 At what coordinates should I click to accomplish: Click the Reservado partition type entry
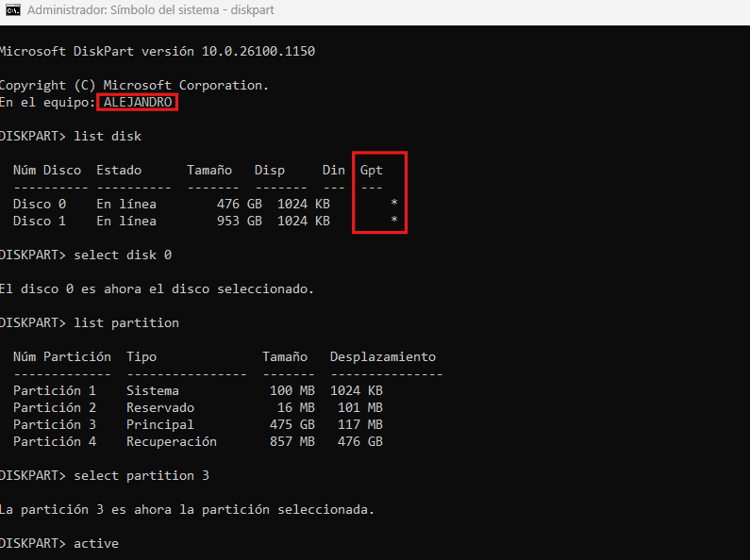pos(159,407)
